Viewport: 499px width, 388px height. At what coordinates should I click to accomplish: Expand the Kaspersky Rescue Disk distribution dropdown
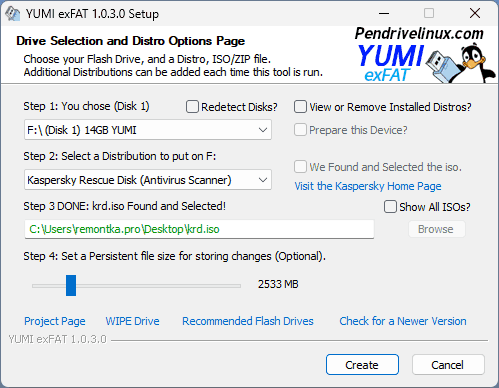point(148,180)
